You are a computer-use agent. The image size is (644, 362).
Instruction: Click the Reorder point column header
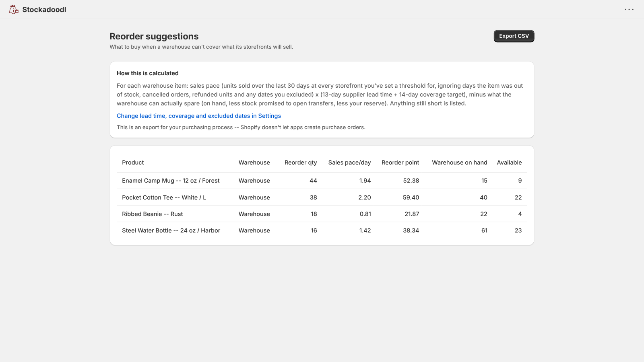(400, 162)
